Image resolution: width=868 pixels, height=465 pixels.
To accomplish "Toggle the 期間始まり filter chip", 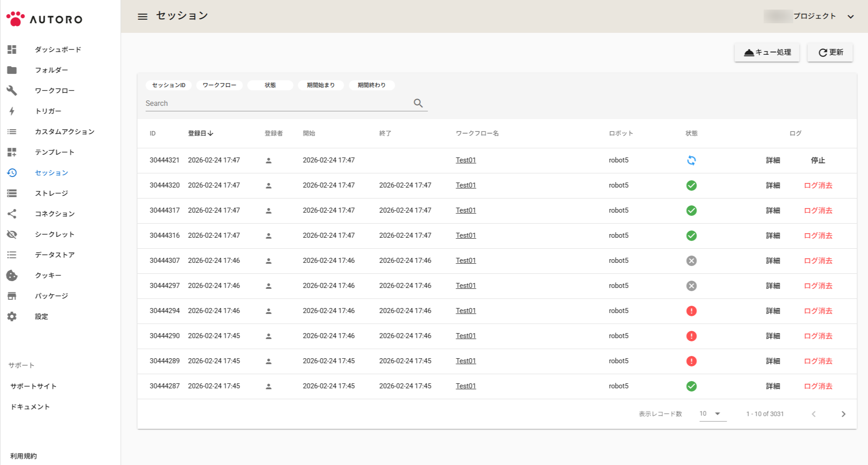I will 320,85.
